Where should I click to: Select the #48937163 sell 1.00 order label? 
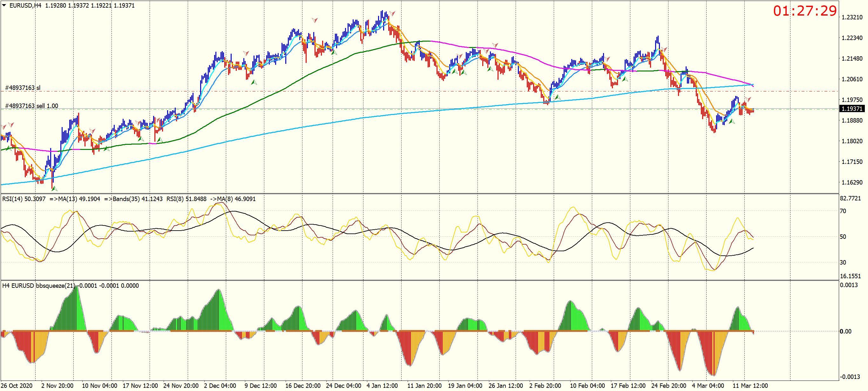pos(31,106)
